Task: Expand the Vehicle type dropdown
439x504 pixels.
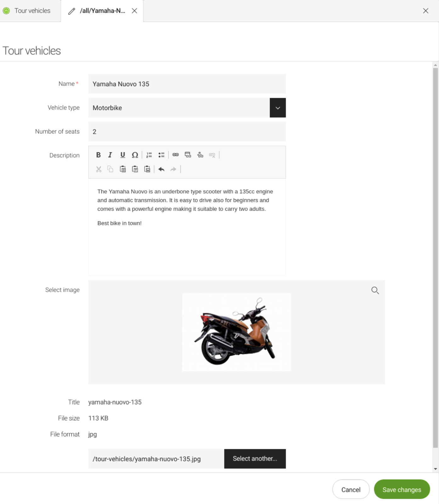Action: pyautogui.click(x=277, y=108)
